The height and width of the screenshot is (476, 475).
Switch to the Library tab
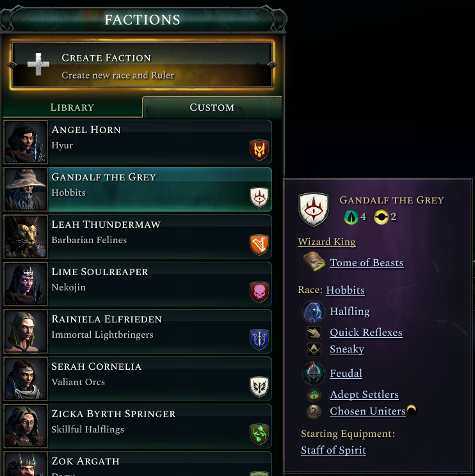(x=72, y=107)
